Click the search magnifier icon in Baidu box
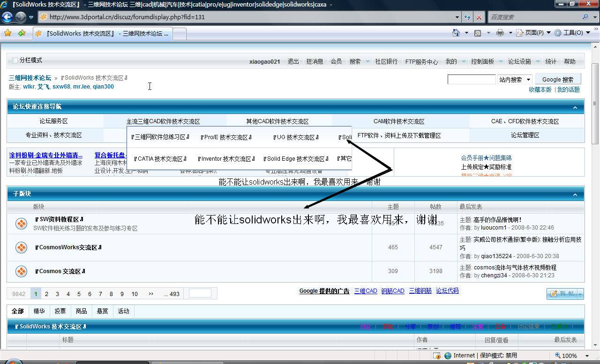Image resolution: width=600 pixels, height=364 pixels. click(x=585, y=17)
